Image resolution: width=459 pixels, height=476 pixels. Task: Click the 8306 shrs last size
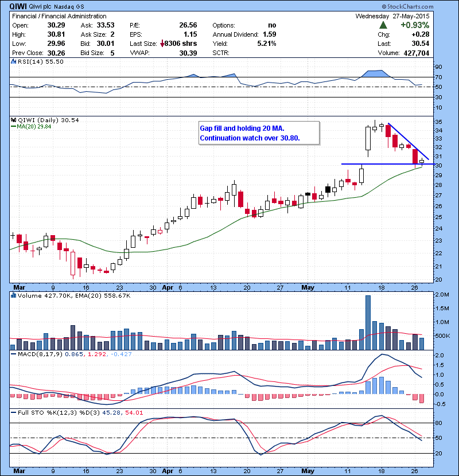(x=180, y=44)
